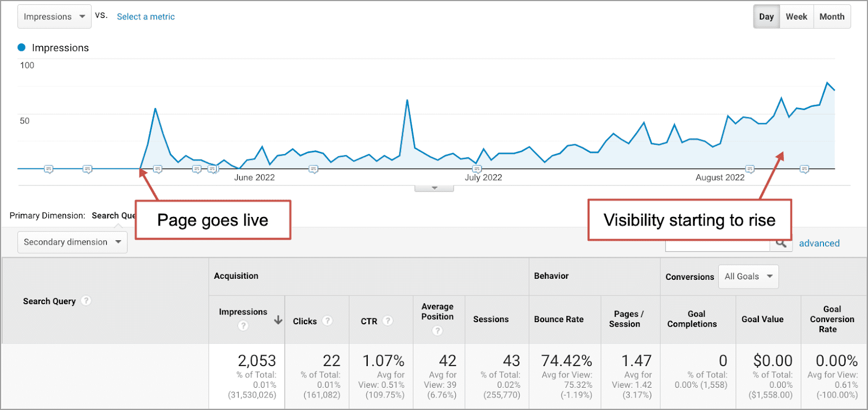Viewport: 868px width, 410px height.
Task: Click the 0.00% goal conversion rate value
Action: pyautogui.click(x=837, y=361)
